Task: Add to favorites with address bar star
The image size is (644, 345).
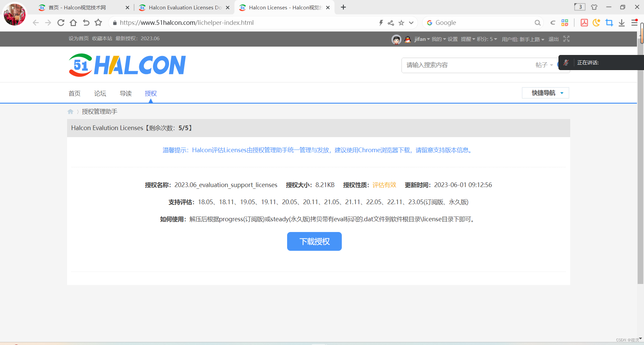Action: click(x=401, y=23)
